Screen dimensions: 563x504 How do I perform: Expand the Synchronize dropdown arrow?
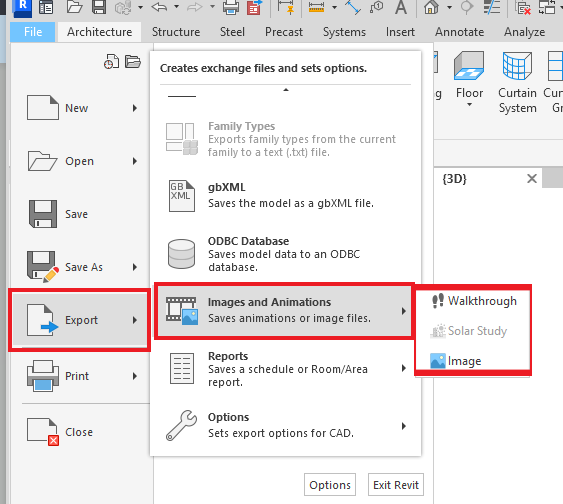(140, 7)
